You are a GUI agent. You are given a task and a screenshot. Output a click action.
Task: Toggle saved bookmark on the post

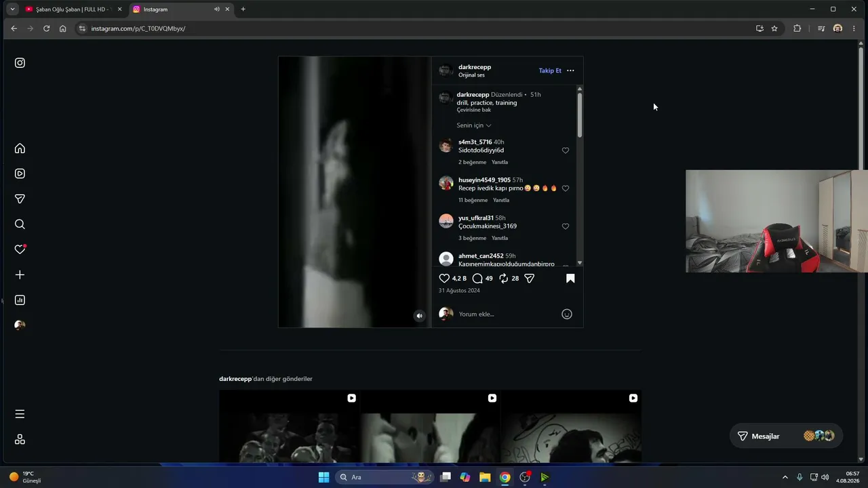(570, 279)
